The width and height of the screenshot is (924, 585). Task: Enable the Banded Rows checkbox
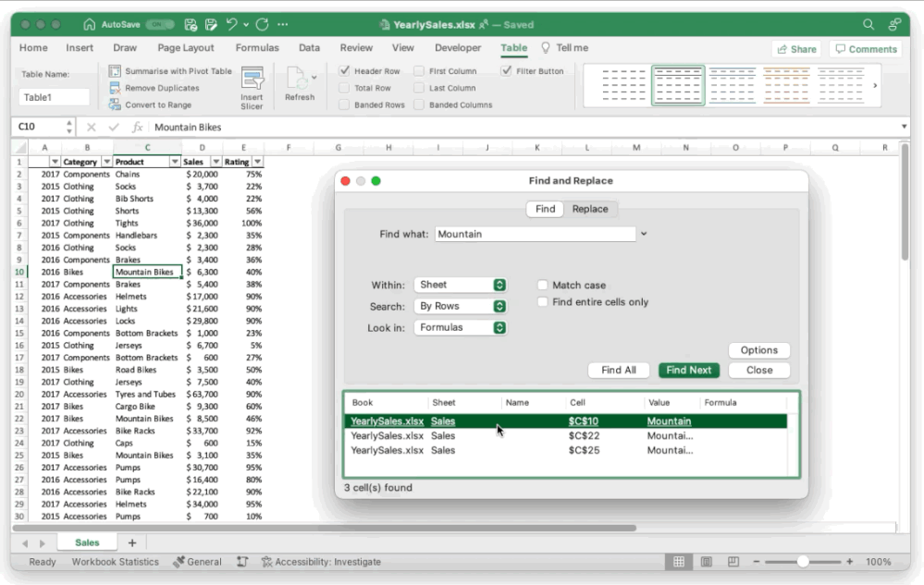(x=345, y=104)
